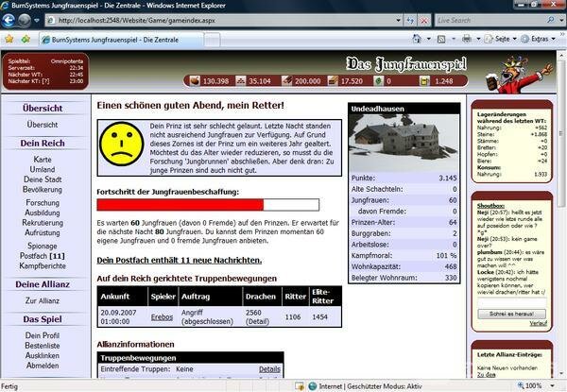Click the hops resource icon beside 0
567x392 pixels.
[x=379, y=80]
